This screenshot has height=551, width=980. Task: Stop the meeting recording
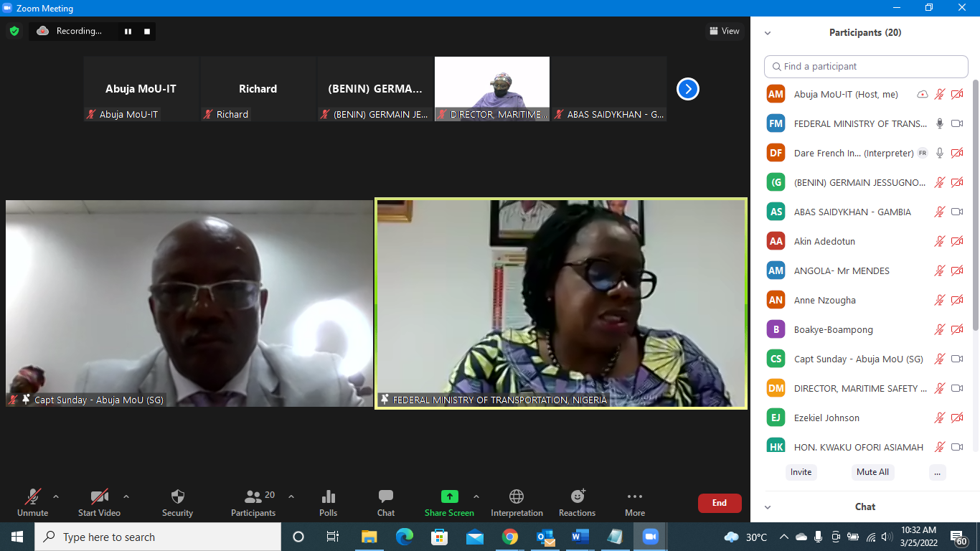[x=147, y=32]
